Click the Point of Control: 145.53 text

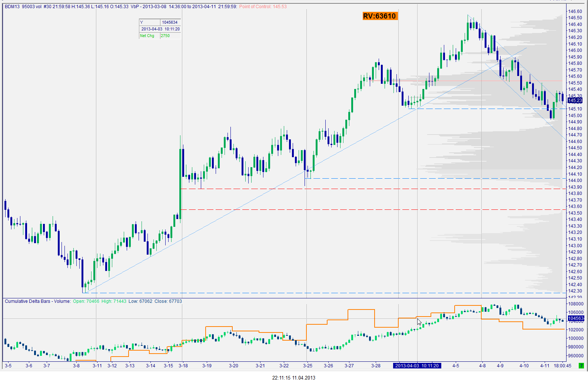point(263,7)
